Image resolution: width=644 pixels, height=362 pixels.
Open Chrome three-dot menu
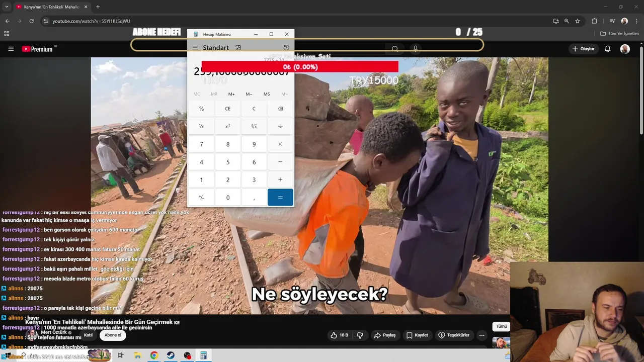click(637, 21)
